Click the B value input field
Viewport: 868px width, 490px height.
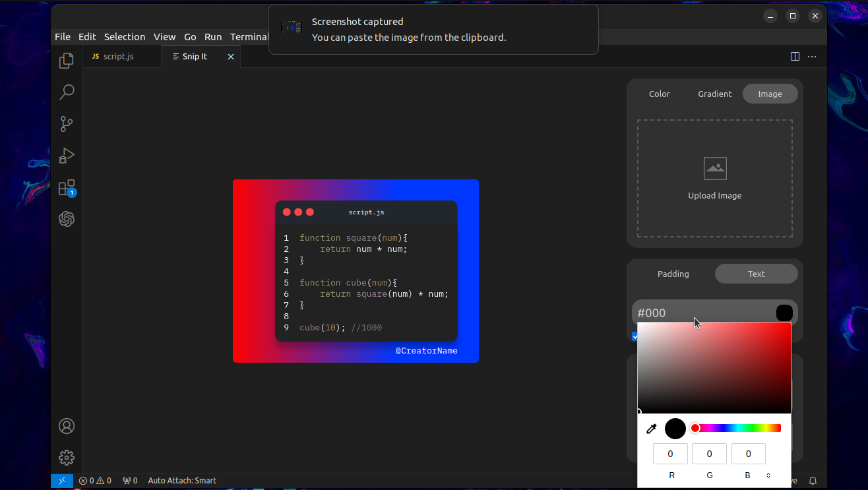point(749,454)
